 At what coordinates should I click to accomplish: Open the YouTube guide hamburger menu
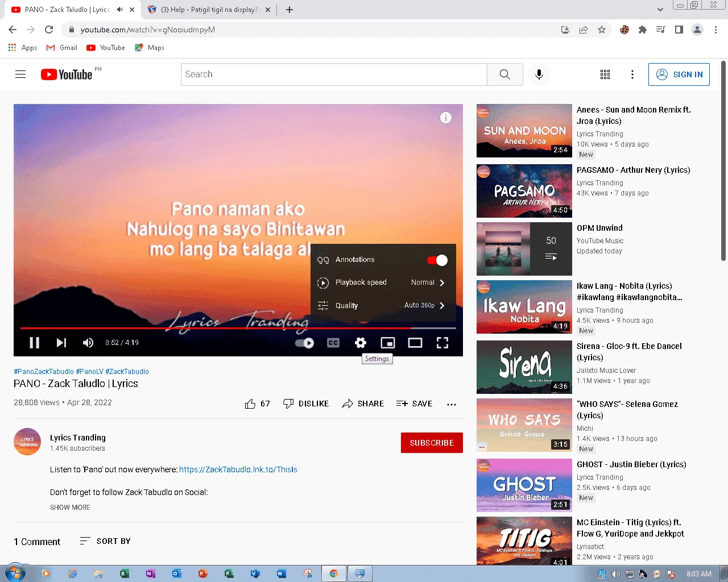click(x=20, y=74)
